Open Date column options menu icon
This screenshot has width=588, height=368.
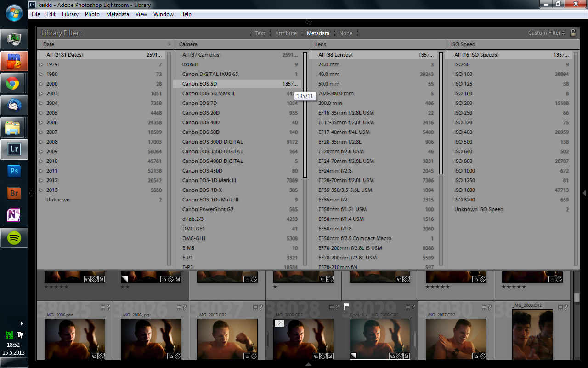169,45
